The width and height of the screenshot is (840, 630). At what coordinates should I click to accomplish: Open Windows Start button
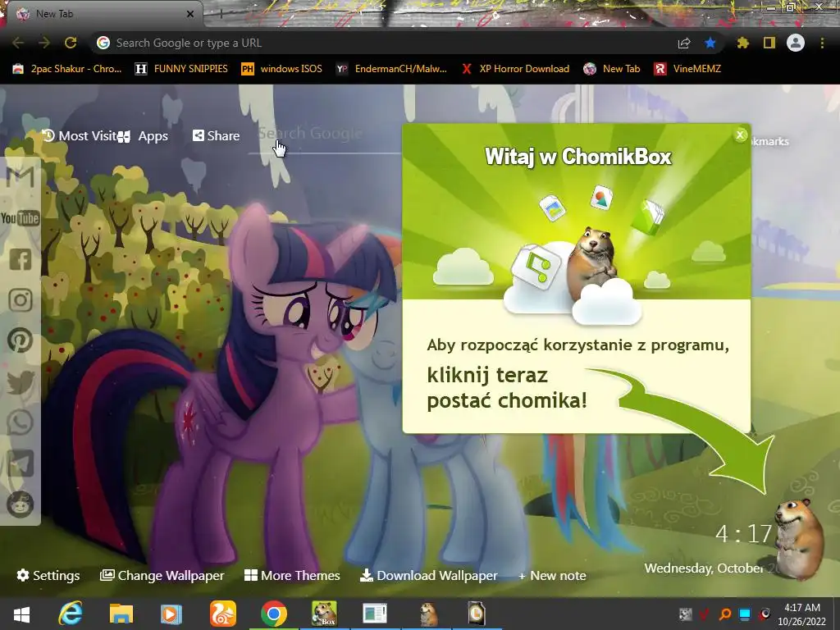coord(21,614)
